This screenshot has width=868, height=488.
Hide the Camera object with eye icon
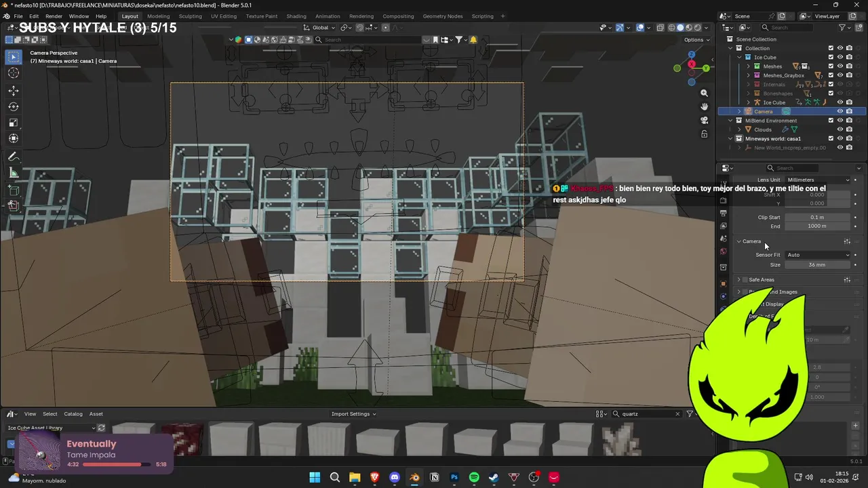pos(840,111)
